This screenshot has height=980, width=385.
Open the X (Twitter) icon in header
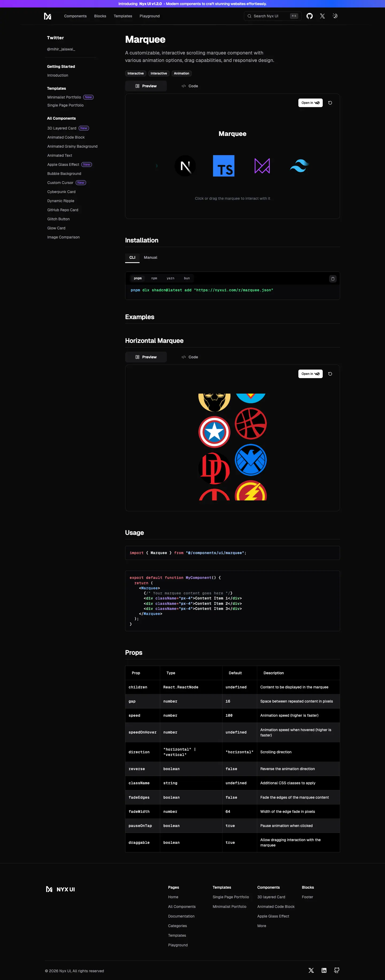pyautogui.click(x=322, y=16)
